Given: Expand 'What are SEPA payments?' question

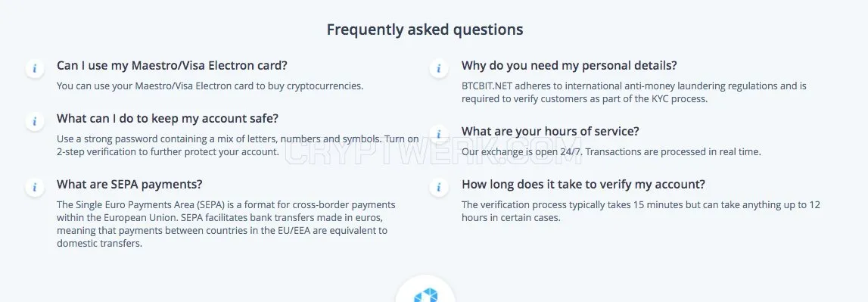Looking at the screenshot, I should [129, 185].
